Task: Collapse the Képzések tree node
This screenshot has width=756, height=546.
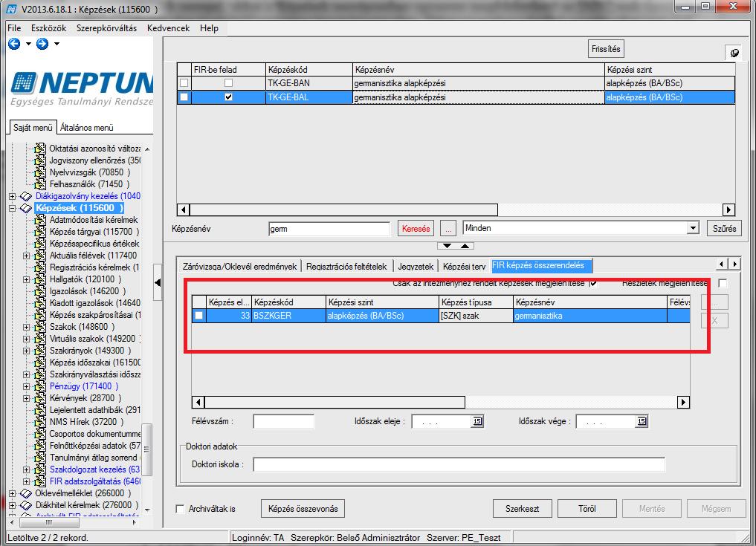Action: click(x=13, y=208)
